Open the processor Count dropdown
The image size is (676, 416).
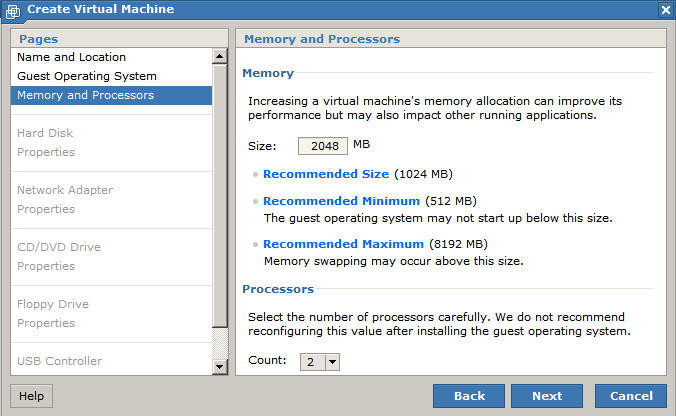pyautogui.click(x=320, y=362)
